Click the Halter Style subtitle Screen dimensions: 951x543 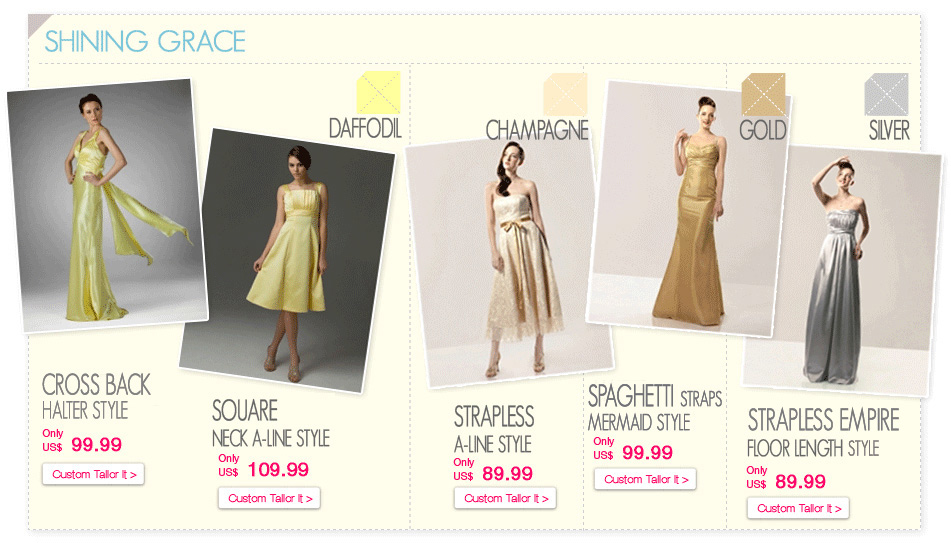(x=85, y=411)
